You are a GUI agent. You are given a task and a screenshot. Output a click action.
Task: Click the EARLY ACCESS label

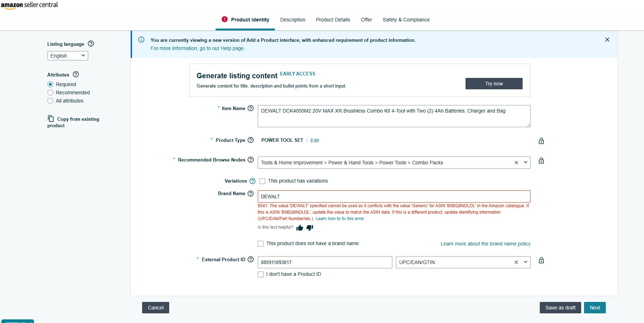point(297,74)
